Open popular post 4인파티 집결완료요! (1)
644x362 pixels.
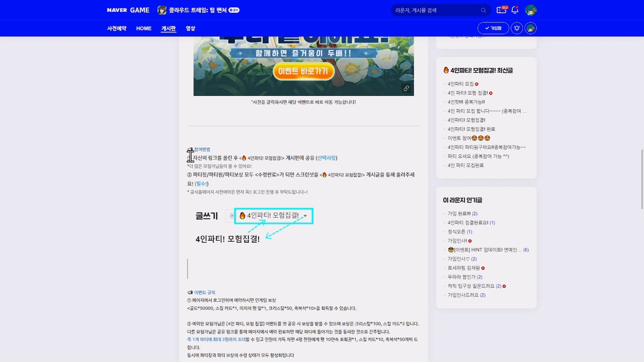(471, 223)
